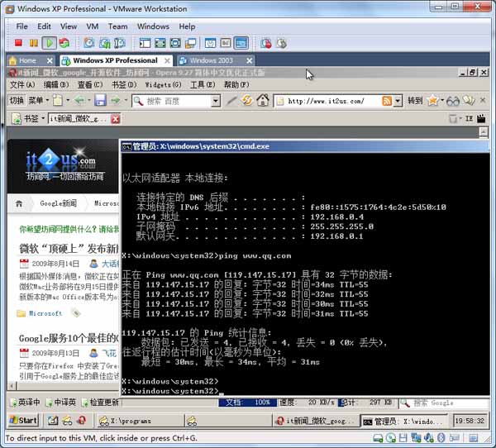This screenshot has width=496, height=448.
Task: Take a VM snapshot via the first snapshot icon
Action: pyautogui.click(x=89, y=43)
